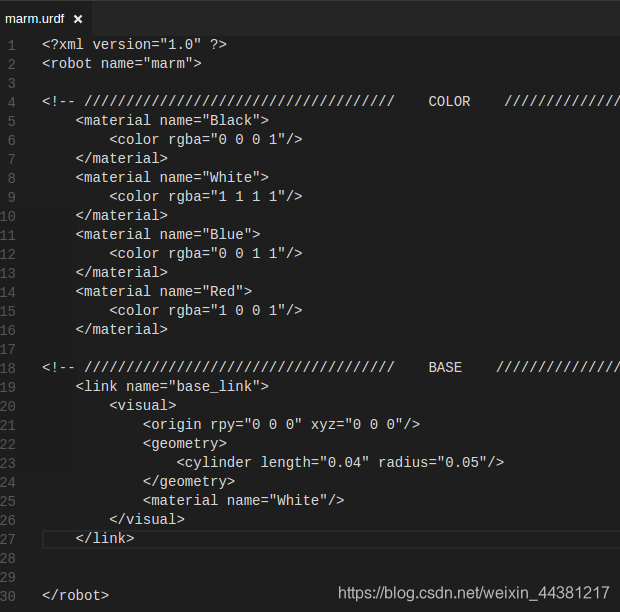This screenshot has height=612, width=620.
Task: Place cursor in rgba="1 1 1 1" value
Action: [x=248, y=196]
